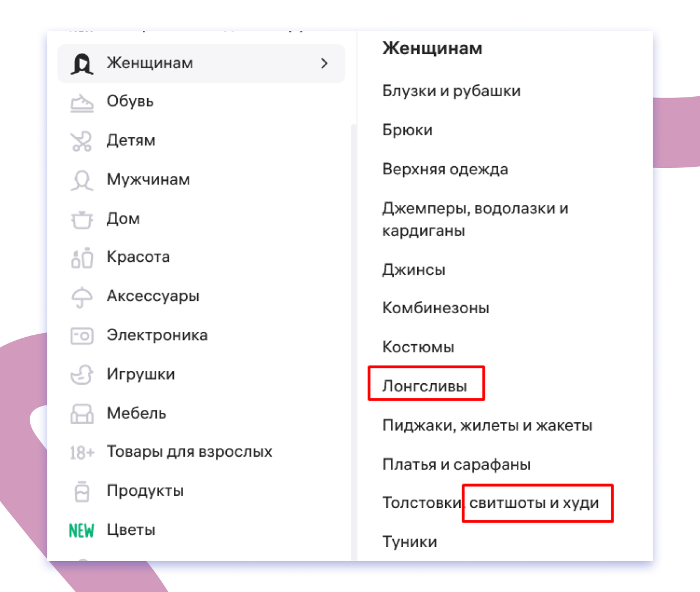
Task: Select the sofa icon next to Мебель
Action: [x=82, y=414]
